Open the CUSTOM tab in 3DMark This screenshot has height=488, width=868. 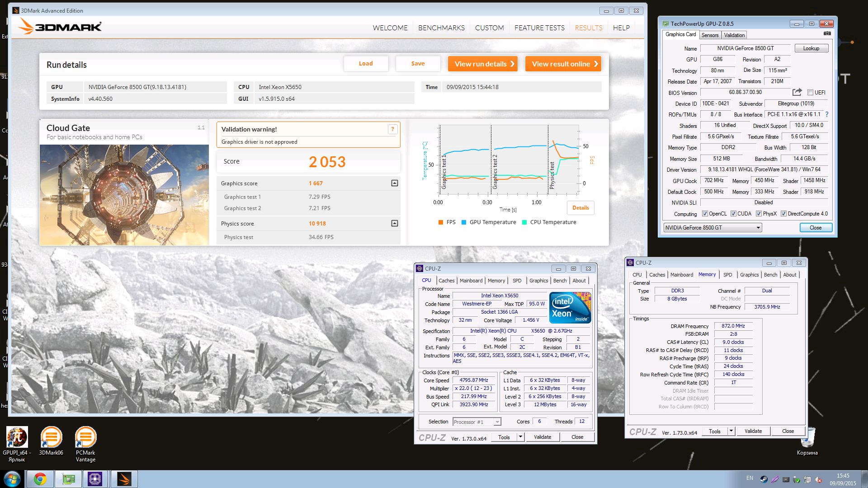489,28
